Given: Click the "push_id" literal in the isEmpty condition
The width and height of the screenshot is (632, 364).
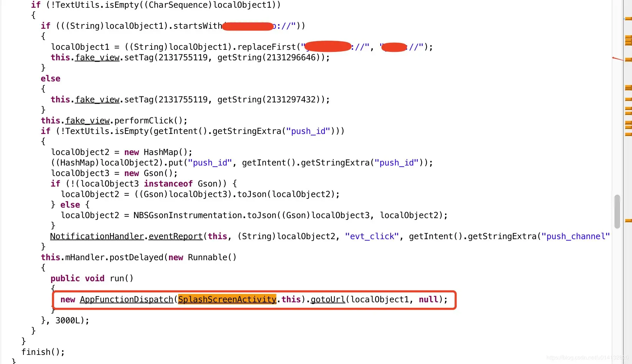Looking at the screenshot, I should [308, 131].
